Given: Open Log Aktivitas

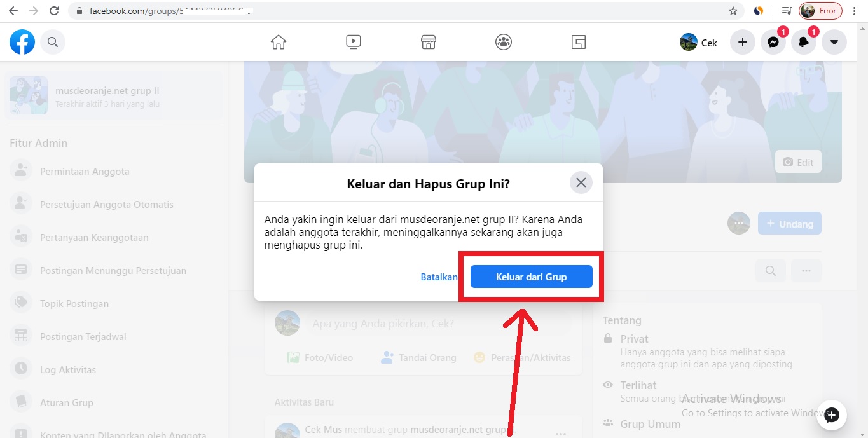Looking at the screenshot, I should [114, 370].
